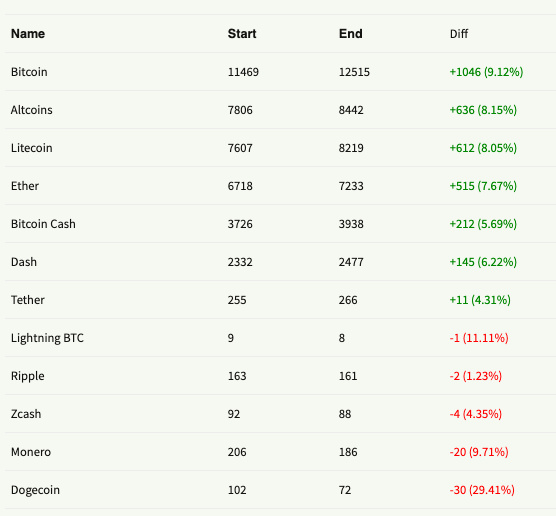Select the Ripple name cell

28,376
